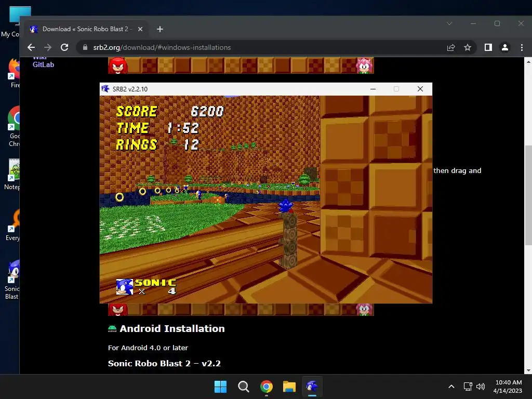
Task: Open a new Chrome tab
Action: click(x=160, y=29)
